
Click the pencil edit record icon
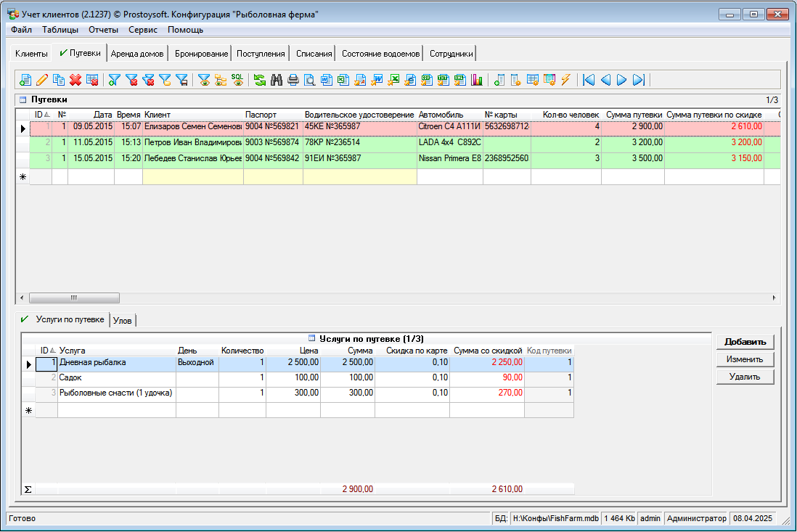tap(42, 80)
